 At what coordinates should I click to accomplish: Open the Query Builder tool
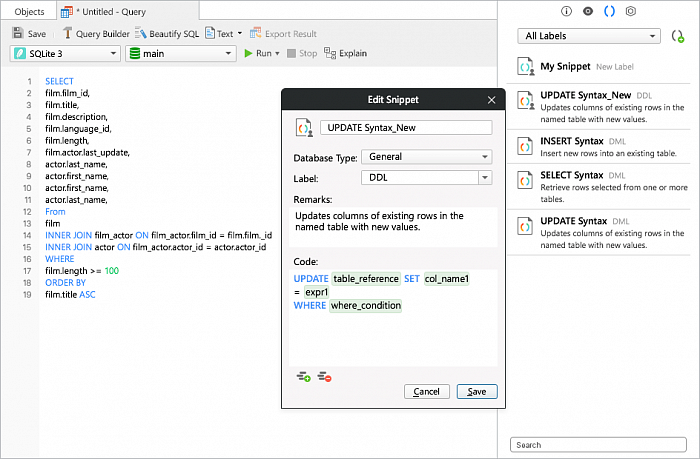tap(96, 33)
